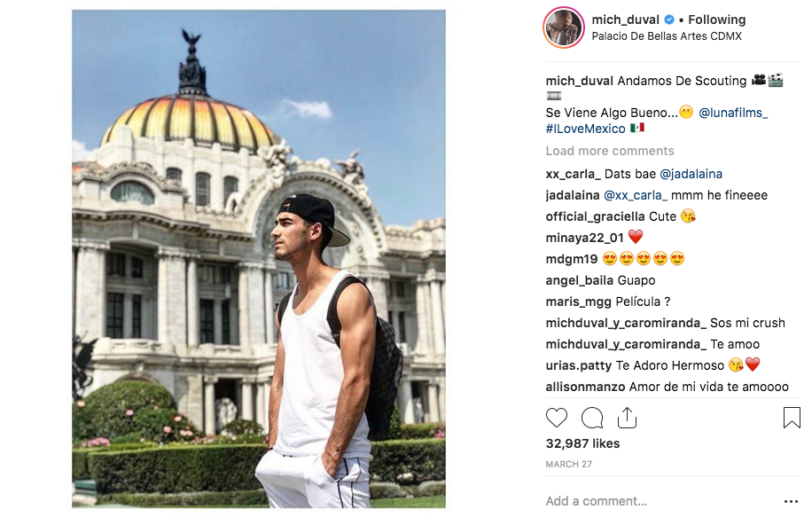812x517 pixels.
Task: Save the post with the bookmark icon
Action: (x=792, y=418)
